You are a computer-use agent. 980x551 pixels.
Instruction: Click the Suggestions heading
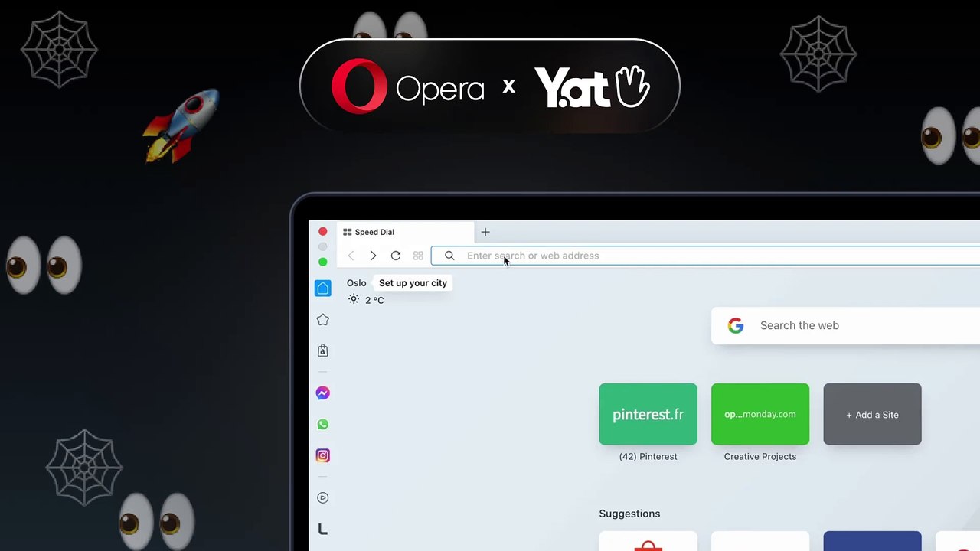(629, 514)
